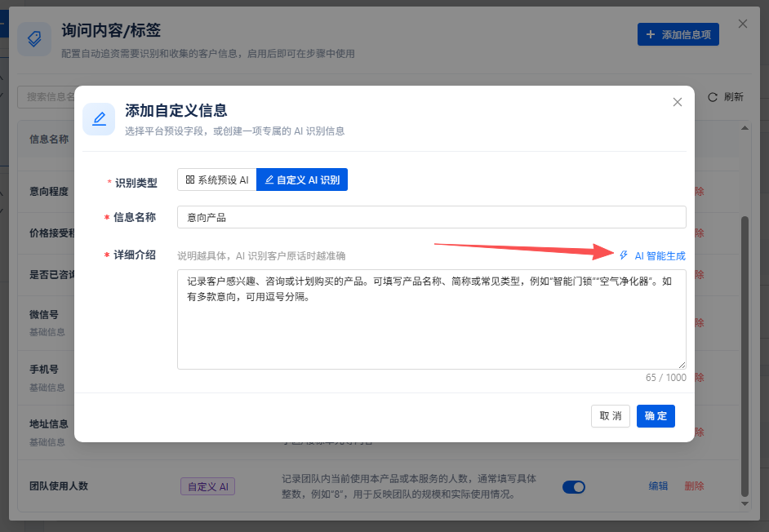The height and width of the screenshot is (532, 769).
Task: Click the 信息名称 column header in the background table
Action: 49,140
